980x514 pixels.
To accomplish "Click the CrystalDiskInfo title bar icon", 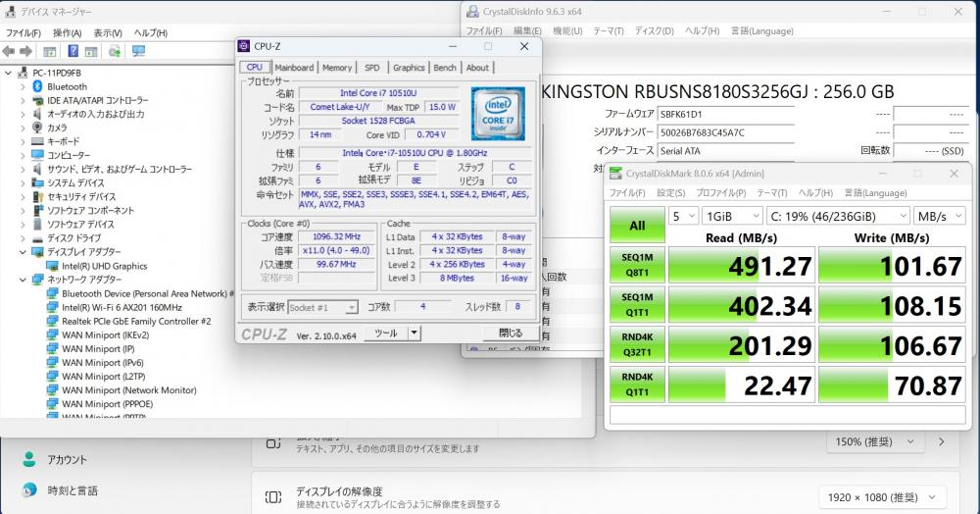I will pyautogui.click(x=472, y=11).
